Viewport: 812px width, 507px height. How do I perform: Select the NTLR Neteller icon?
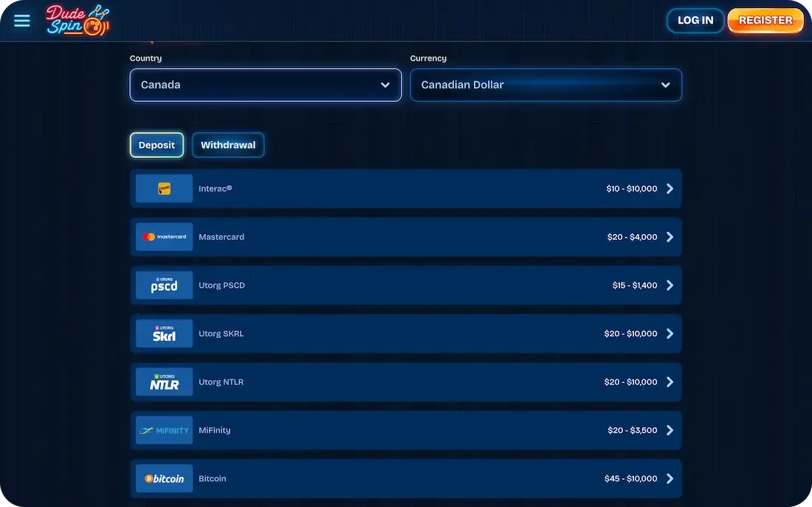(163, 382)
